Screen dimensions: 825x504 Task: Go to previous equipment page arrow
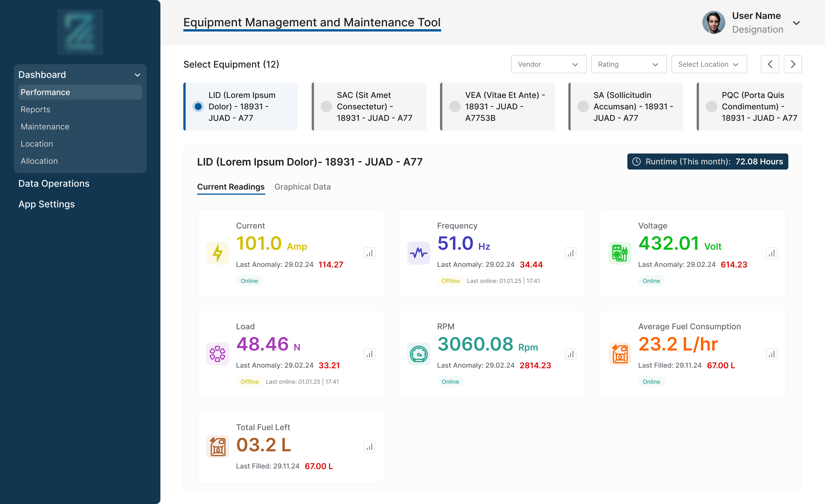[770, 64]
